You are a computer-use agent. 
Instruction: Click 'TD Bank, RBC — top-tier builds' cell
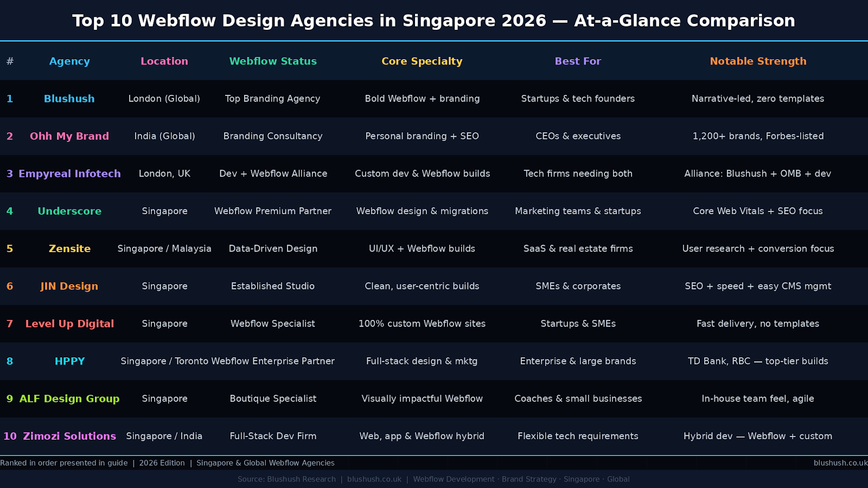click(758, 361)
